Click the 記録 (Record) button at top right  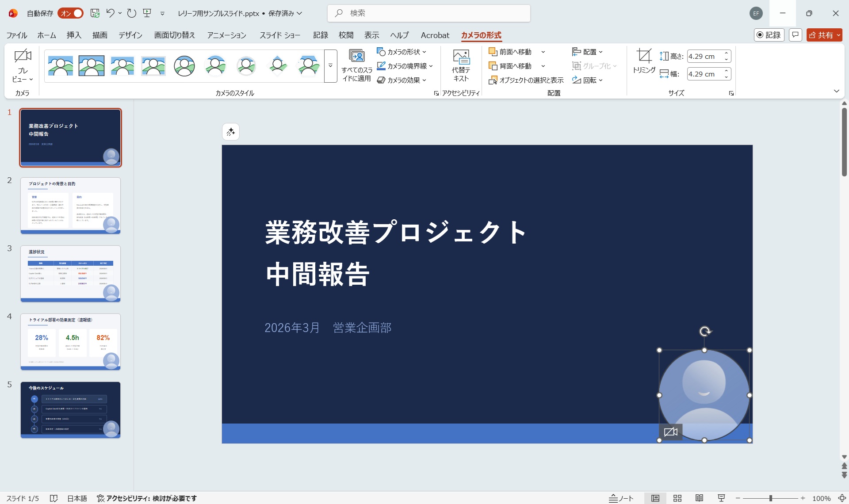pyautogui.click(x=769, y=34)
